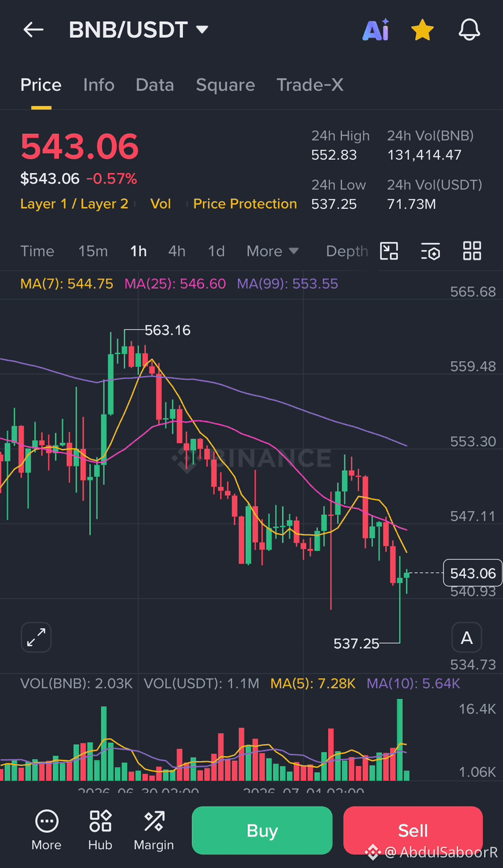Click the VOL(USDT): 1.1M label
Screen dimensions: 503x868
pos(202,683)
